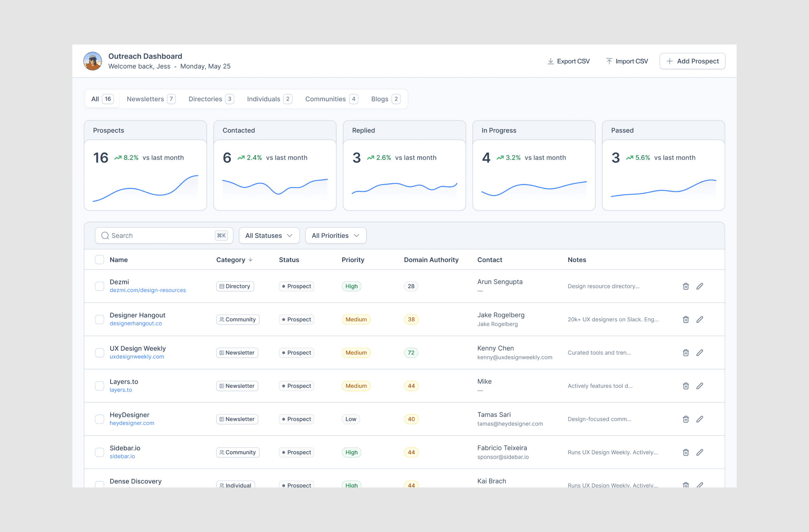Click the Import CSV upload icon
The image size is (809, 532).
pos(609,61)
